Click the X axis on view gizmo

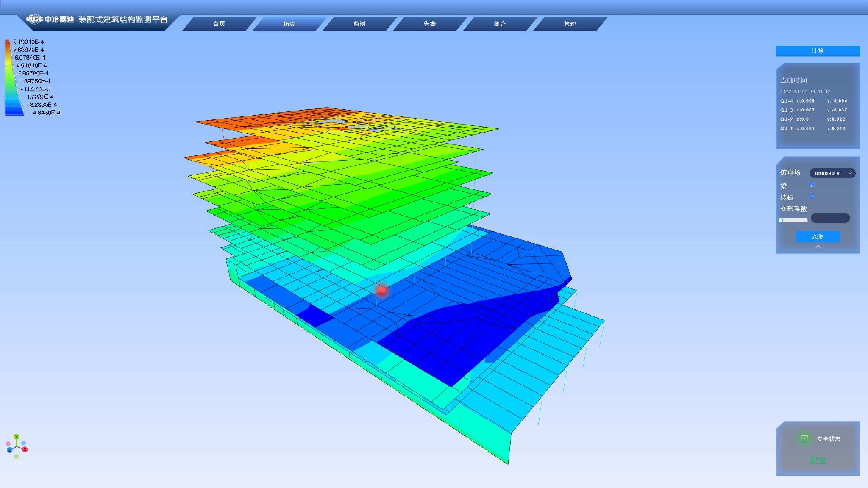tap(25, 449)
